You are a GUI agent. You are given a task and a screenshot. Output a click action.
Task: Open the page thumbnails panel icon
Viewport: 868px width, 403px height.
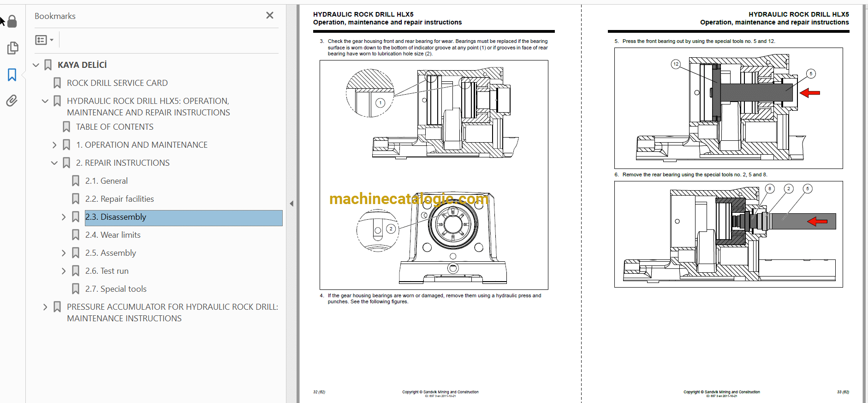(12, 48)
